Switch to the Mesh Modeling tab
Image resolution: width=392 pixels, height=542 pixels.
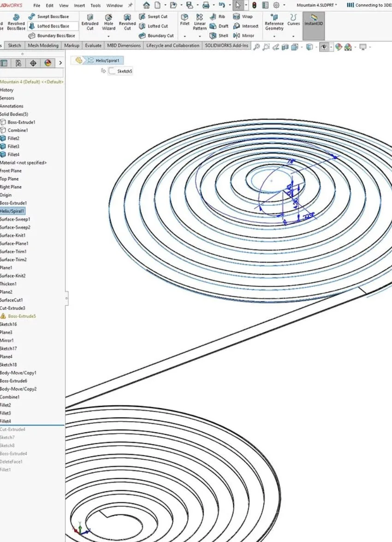[43, 45]
